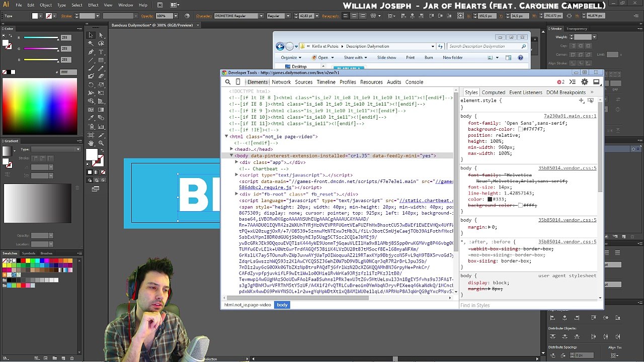644x362 pixels.
Task: Select None fill mode box
Action: (102, 172)
